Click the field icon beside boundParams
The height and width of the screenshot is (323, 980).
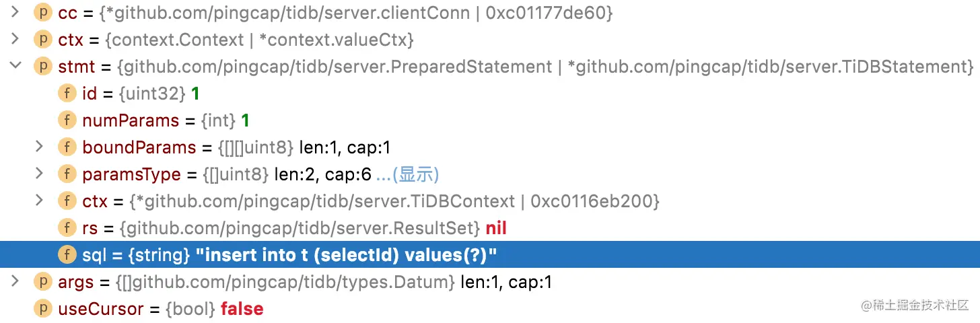pos(67,147)
